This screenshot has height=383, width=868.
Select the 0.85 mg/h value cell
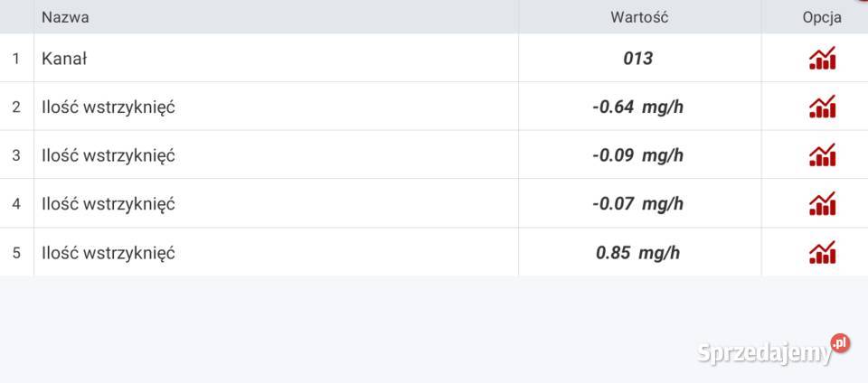click(x=638, y=253)
